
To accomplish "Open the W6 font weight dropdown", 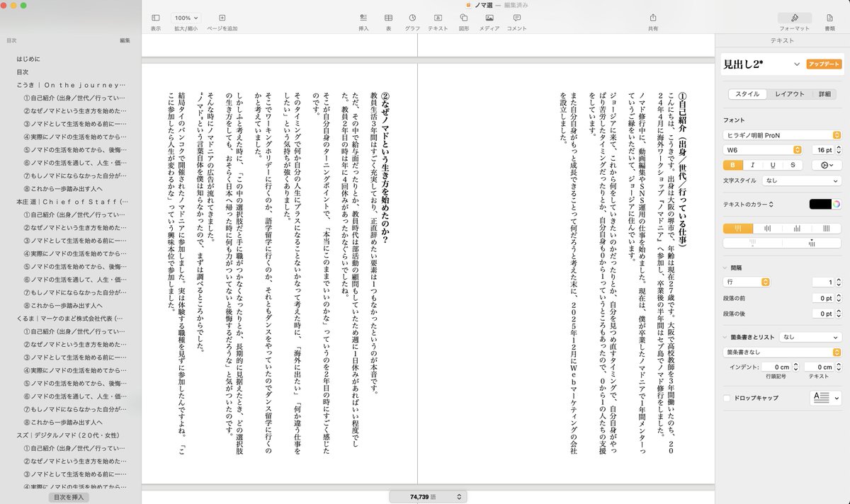I will (x=762, y=150).
